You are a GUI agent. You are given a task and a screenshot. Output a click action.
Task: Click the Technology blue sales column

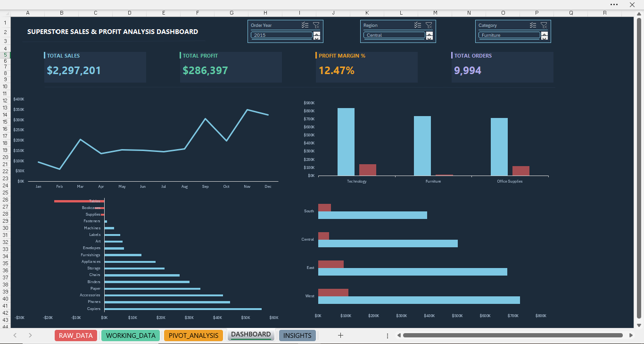[346, 142]
